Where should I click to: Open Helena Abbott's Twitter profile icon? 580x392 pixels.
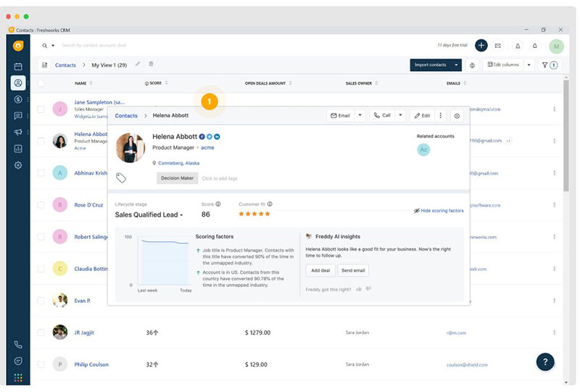(x=210, y=136)
